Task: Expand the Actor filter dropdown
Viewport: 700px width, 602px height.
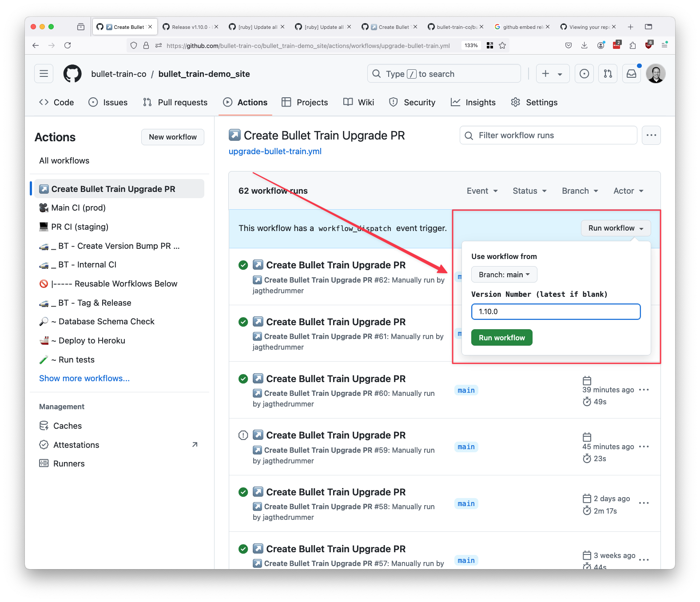Action: [x=628, y=191]
